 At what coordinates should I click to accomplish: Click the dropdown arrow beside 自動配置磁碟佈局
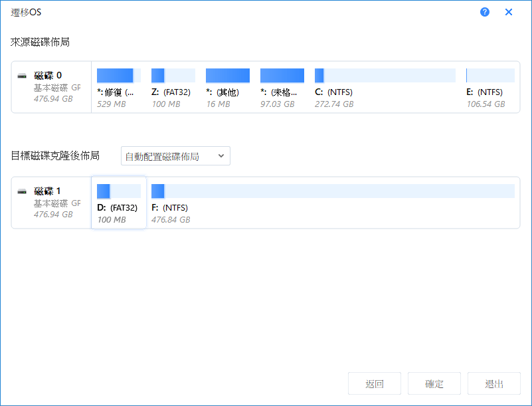coord(221,156)
